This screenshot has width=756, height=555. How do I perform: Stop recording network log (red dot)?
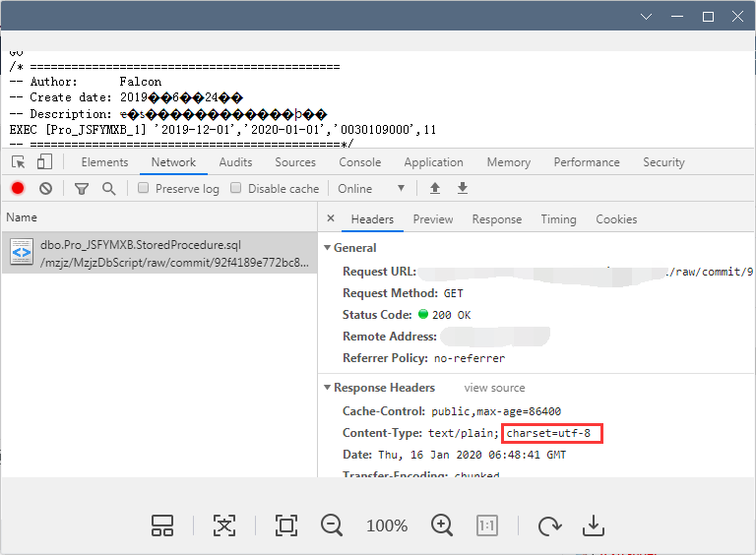coord(18,188)
